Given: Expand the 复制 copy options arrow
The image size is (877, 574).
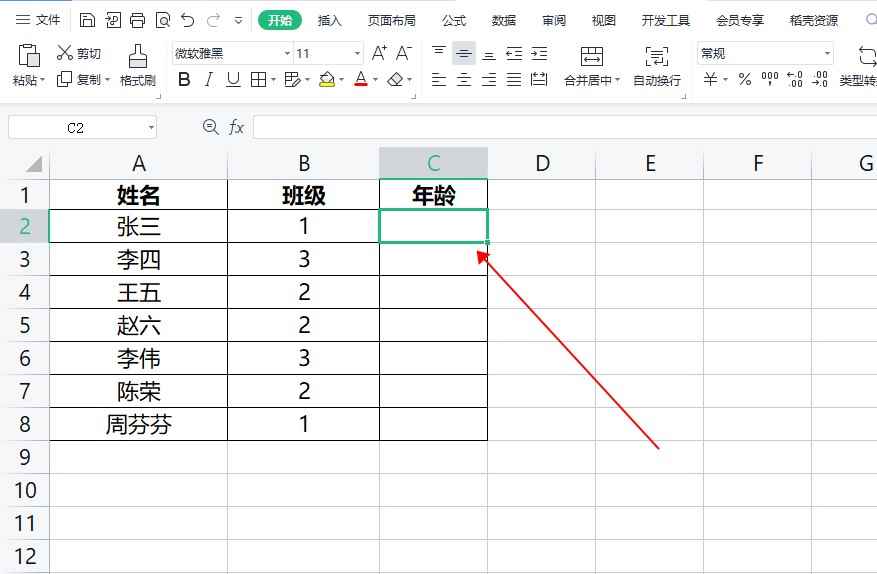Looking at the screenshot, I should (107, 80).
